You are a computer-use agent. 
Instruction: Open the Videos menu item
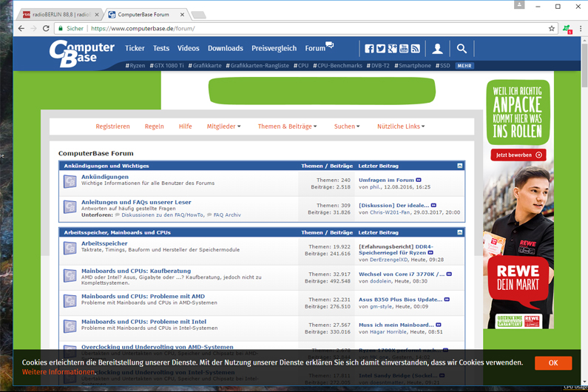coord(189,48)
